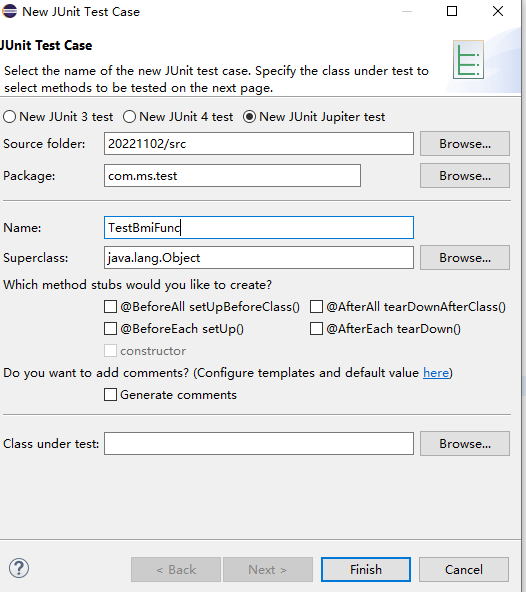
Task: Close the New JUnit Test Case dialog
Action: tap(498, 11)
